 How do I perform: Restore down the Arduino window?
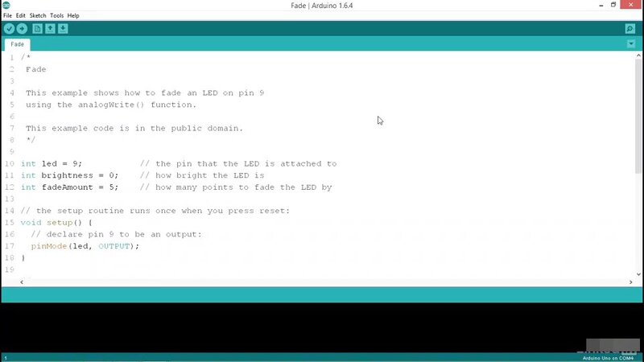(x=613, y=5)
